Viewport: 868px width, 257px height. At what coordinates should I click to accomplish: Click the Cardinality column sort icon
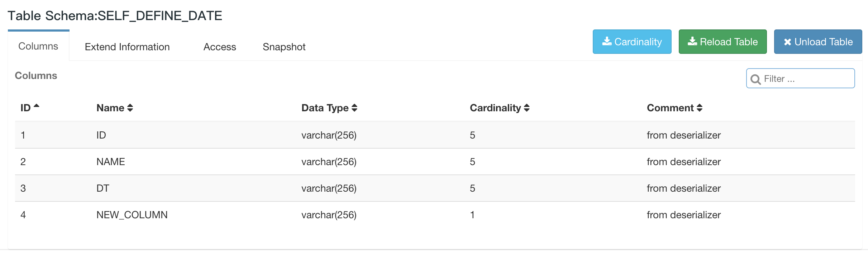[526, 108]
